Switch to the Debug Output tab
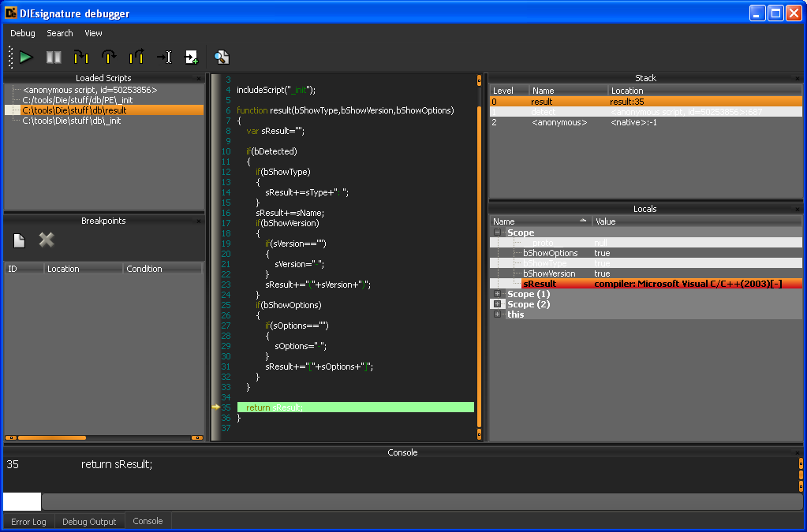Image resolution: width=807 pixels, height=532 pixels. click(89, 521)
